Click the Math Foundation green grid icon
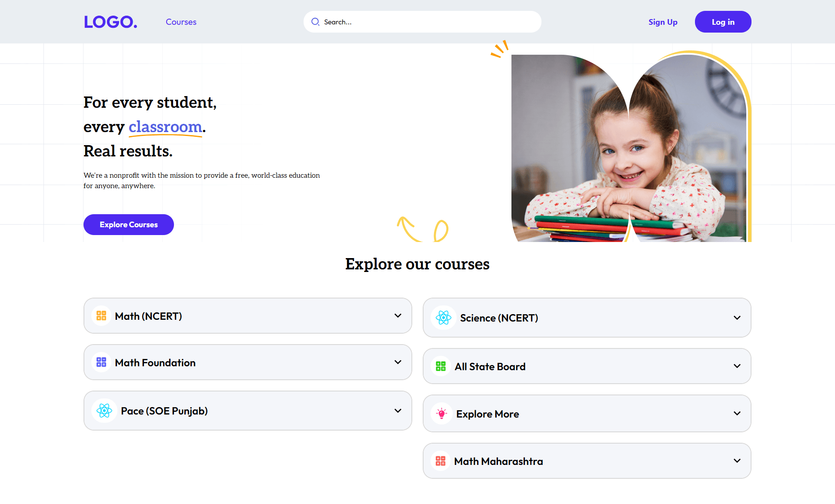 click(x=101, y=362)
